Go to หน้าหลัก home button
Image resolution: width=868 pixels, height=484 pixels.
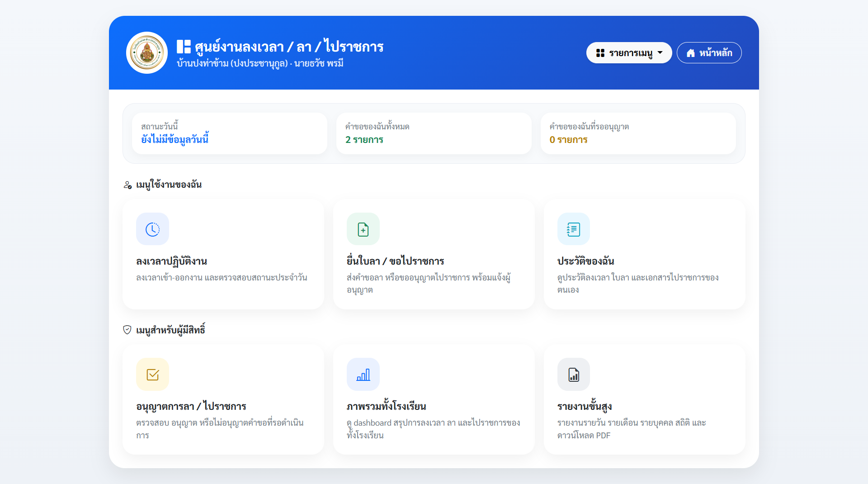click(709, 53)
